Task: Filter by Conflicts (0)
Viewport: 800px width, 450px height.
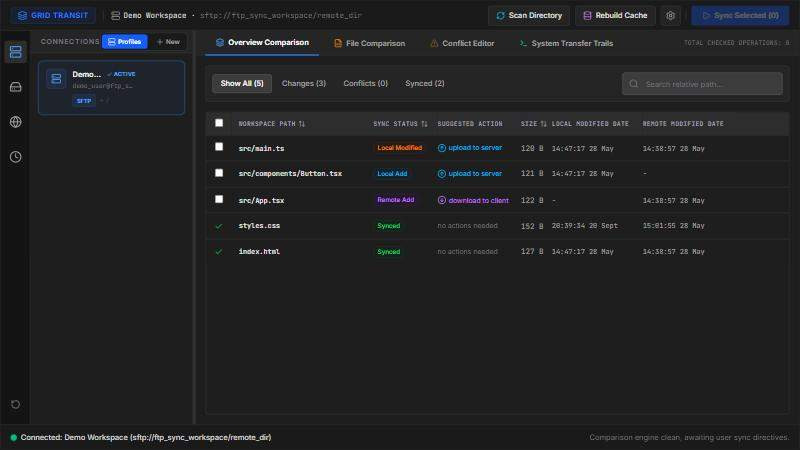Action: point(365,84)
